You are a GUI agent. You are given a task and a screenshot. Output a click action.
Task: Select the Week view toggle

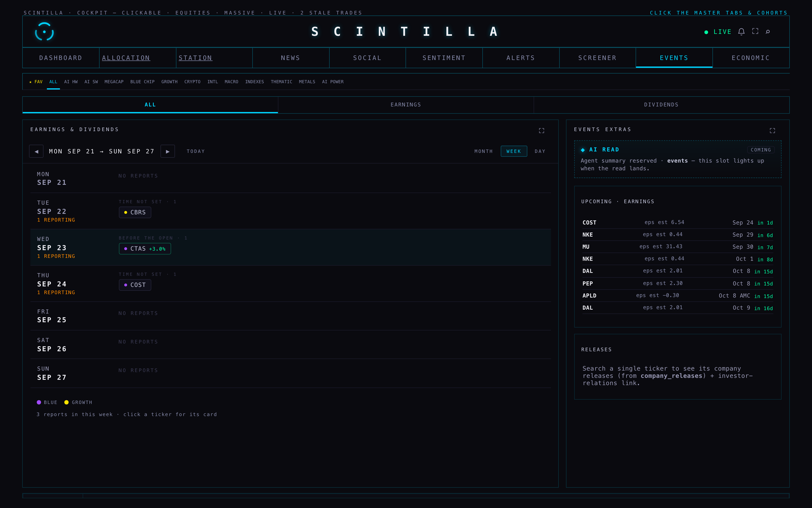(x=514, y=151)
